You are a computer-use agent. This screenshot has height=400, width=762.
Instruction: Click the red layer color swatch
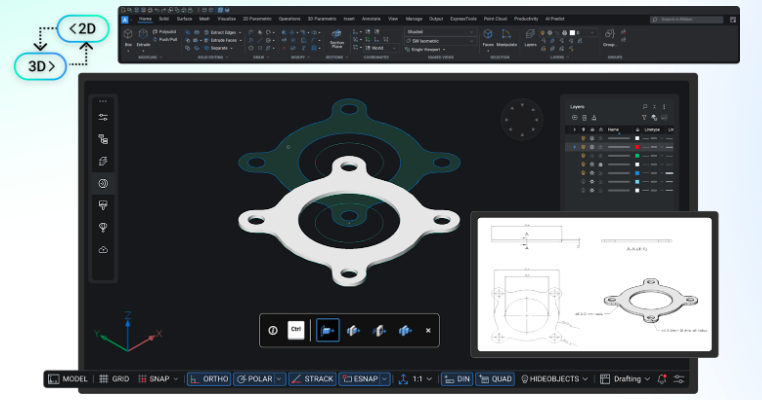tap(638, 147)
